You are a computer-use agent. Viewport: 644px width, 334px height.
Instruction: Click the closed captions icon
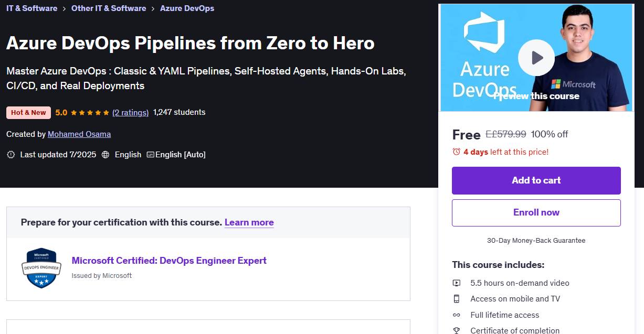click(151, 155)
